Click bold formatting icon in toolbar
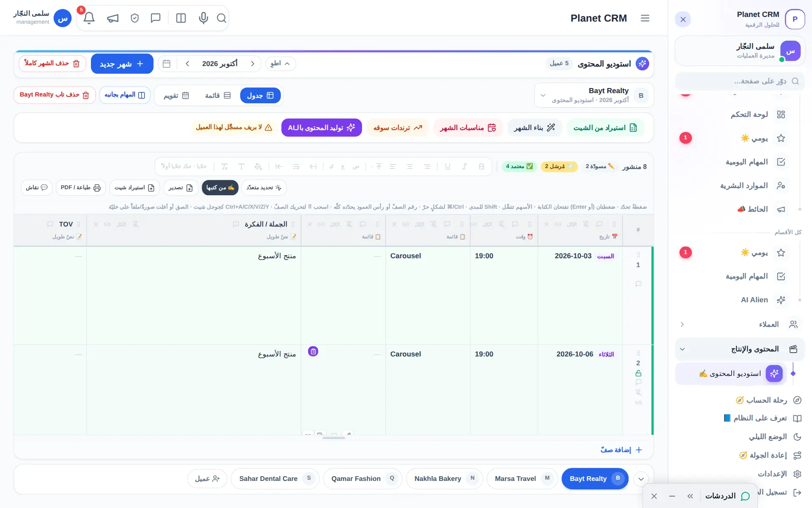This screenshot has height=508, width=812. (481, 166)
